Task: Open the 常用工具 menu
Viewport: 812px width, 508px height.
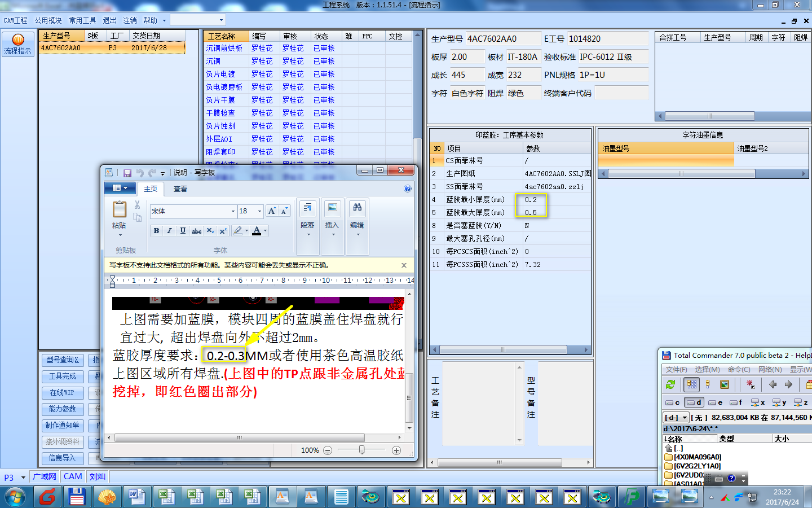Action: tap(82, 20)
